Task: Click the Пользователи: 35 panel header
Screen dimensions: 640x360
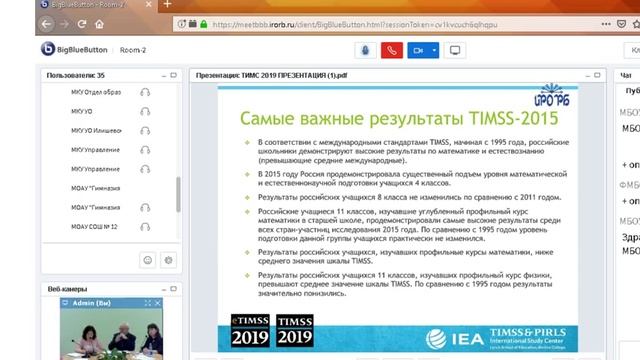Action: 76,76
